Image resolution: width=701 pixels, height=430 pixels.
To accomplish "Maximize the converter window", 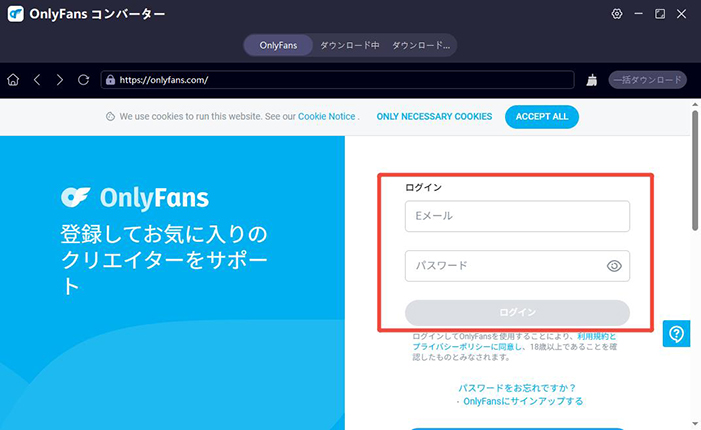I will pyautogui.click(x=660, y=14).
